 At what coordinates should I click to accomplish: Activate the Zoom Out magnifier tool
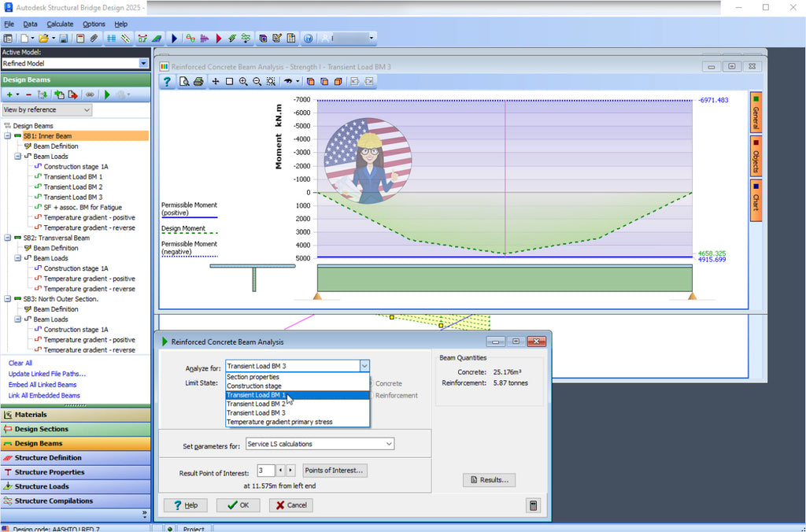pos(257,81)
